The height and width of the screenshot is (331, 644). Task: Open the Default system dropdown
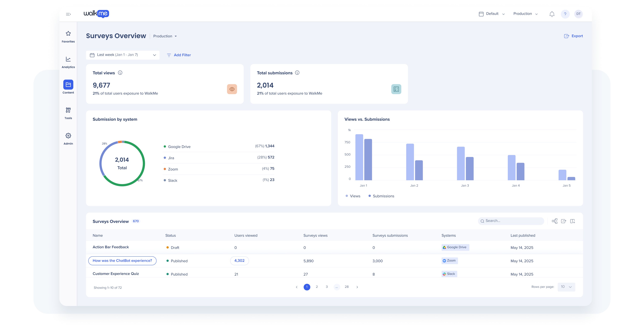[492, 14]
